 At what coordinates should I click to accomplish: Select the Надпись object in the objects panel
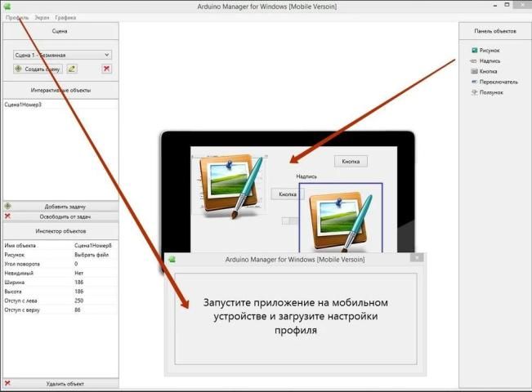[490, 61]
